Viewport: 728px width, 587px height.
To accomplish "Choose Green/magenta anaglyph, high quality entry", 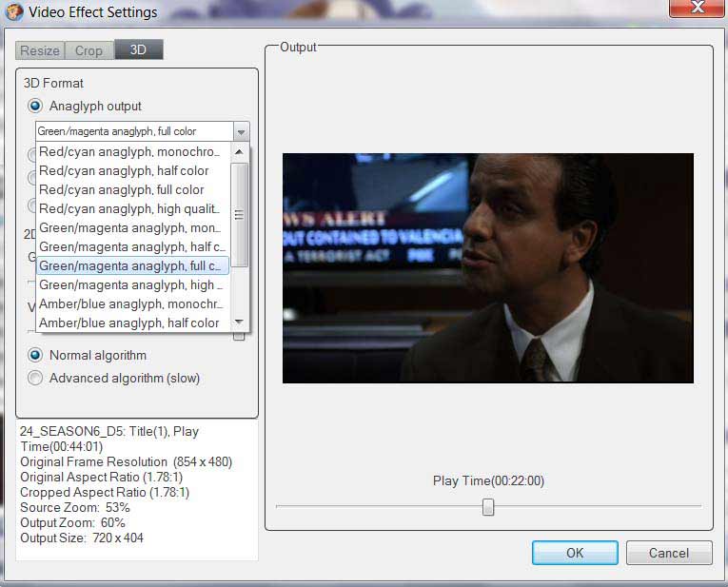I will [x=133, y=284].
